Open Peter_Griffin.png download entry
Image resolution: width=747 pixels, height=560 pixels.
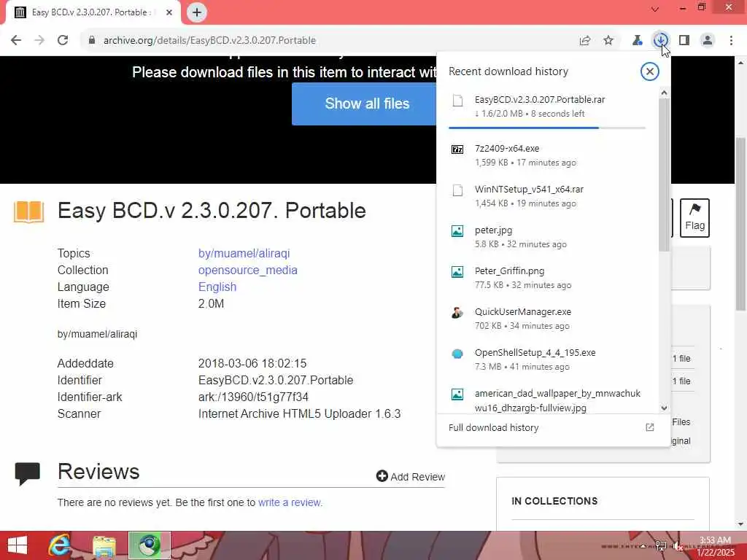[x=547, y=278]
